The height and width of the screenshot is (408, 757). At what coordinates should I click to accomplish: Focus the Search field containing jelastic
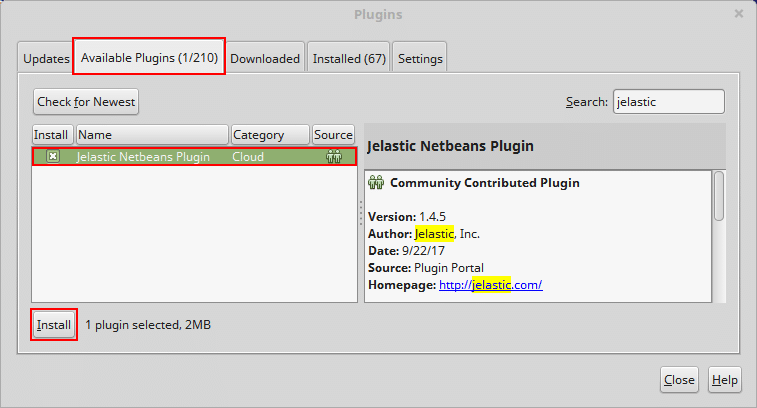[x=669, y=102]
